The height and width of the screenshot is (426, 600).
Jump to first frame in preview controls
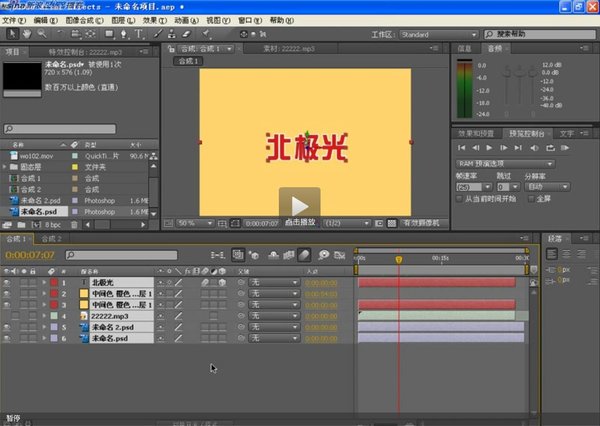pos(461,147)
